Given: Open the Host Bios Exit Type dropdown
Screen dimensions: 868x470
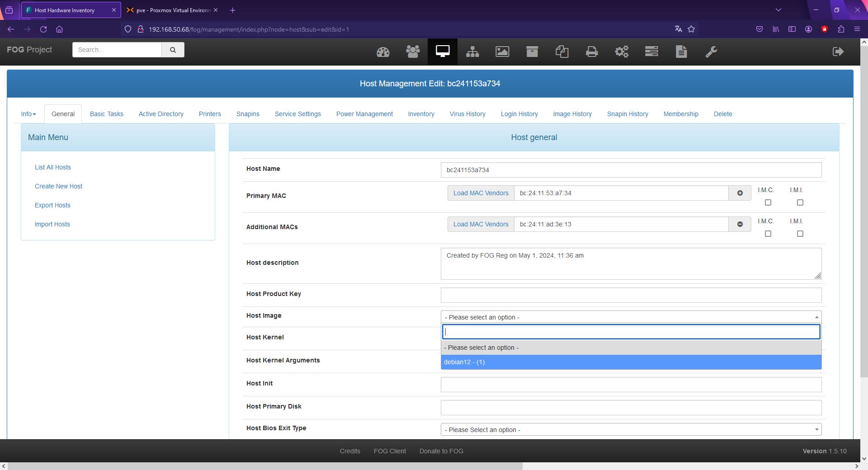Looking at the screenshot, I should 631,430.
